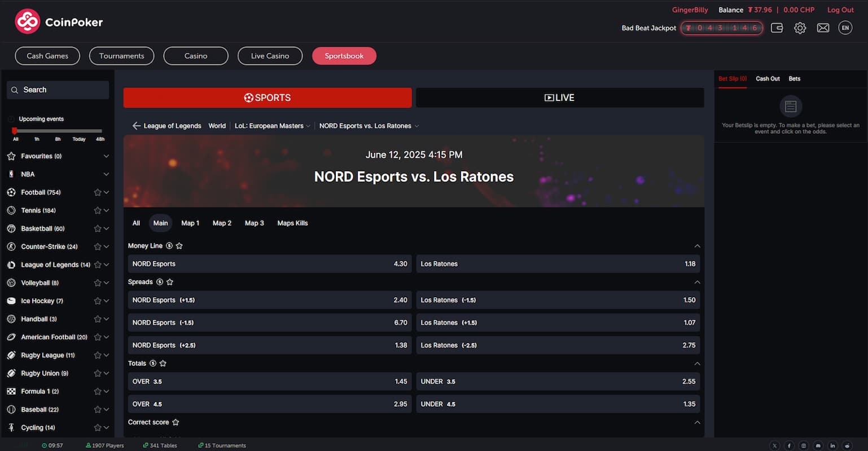Open the Cash Games section

click(x=47, y=56)
